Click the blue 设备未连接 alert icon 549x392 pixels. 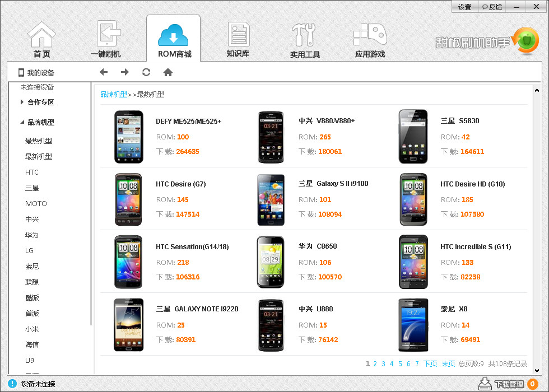pos(12,384)
